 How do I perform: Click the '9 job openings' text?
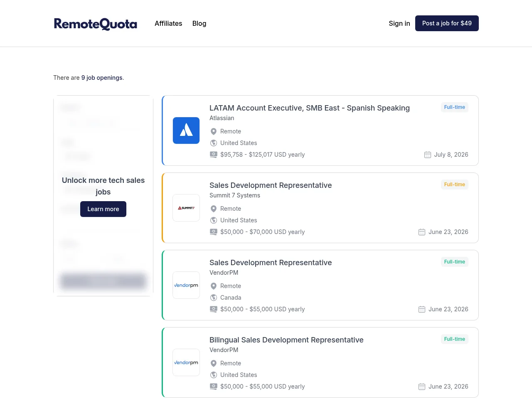click(x=102, y=78)
